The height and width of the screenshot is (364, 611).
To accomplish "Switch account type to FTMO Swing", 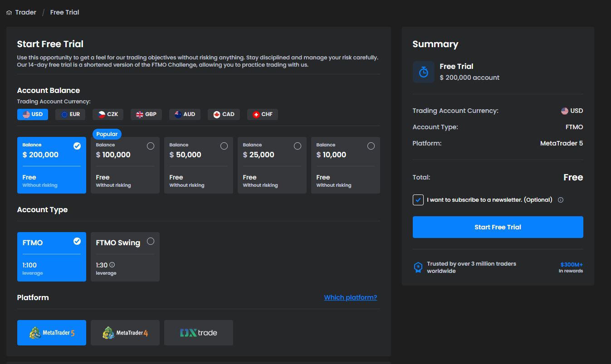I will [x=125, y=257].
